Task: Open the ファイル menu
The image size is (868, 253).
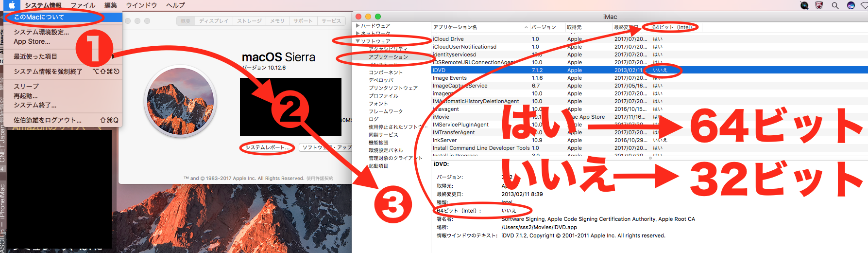Action: [83, 5]
